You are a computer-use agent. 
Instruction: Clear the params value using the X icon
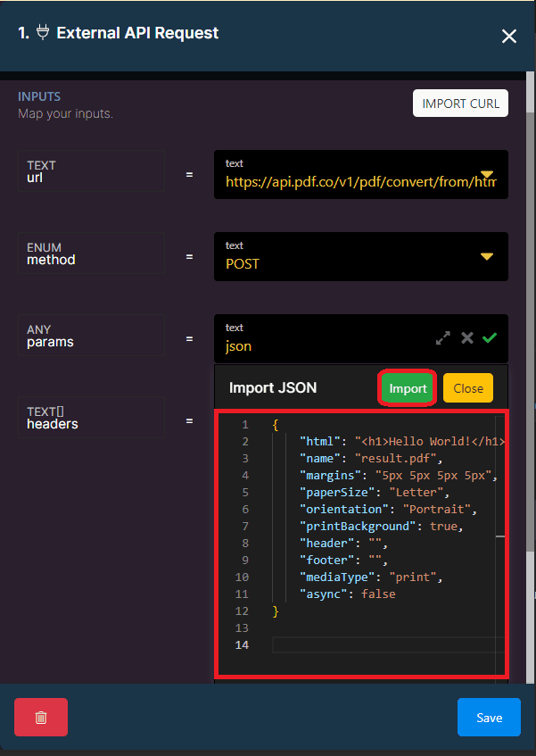466,338
